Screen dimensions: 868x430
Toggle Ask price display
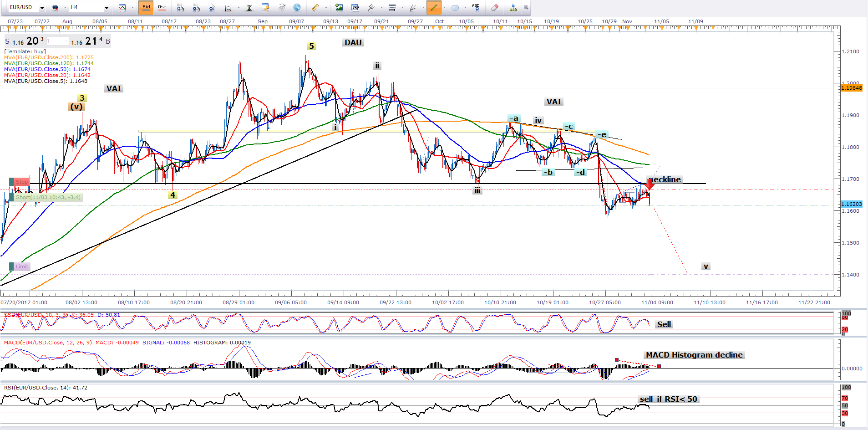tap(162, 7)
